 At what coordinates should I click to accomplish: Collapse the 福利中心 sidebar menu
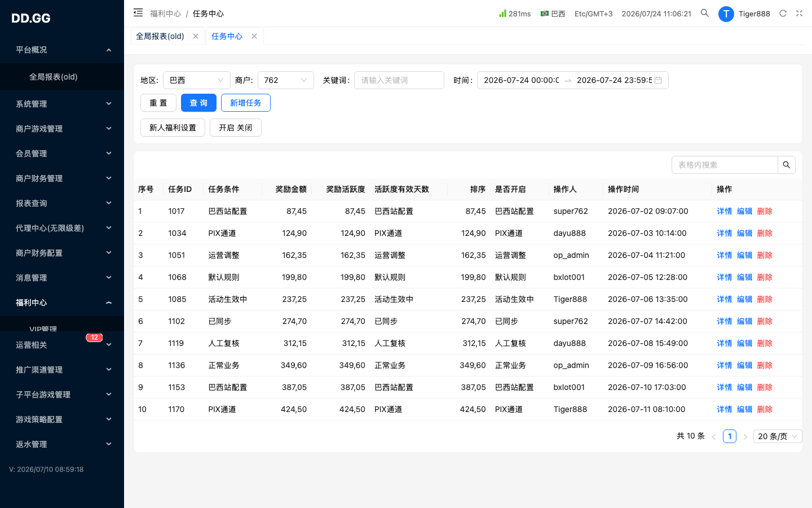[x=62, y=303]
